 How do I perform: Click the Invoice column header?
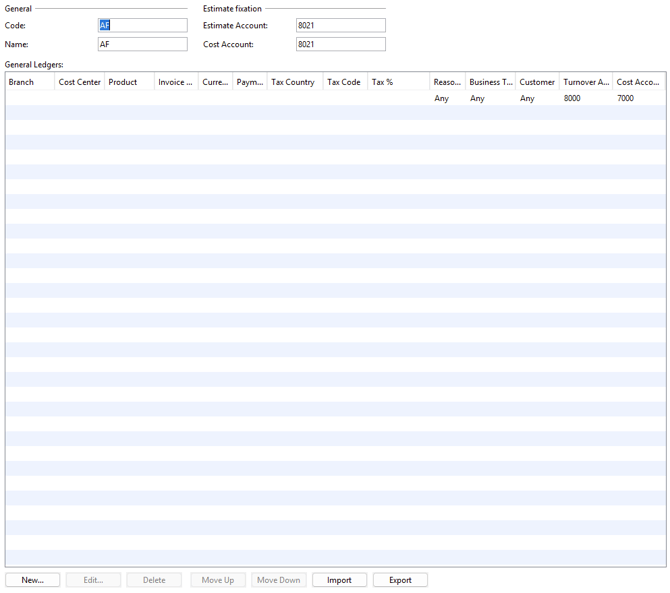(176, 82)
